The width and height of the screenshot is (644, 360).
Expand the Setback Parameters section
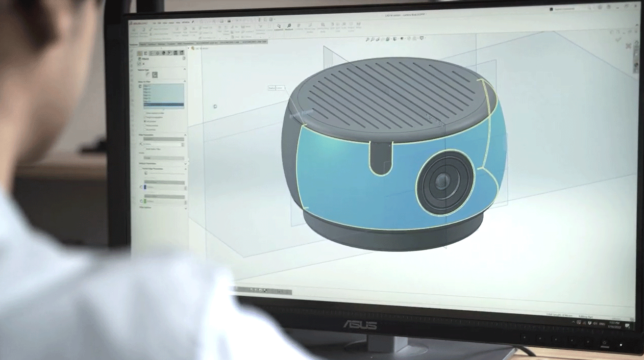[186, 163]
